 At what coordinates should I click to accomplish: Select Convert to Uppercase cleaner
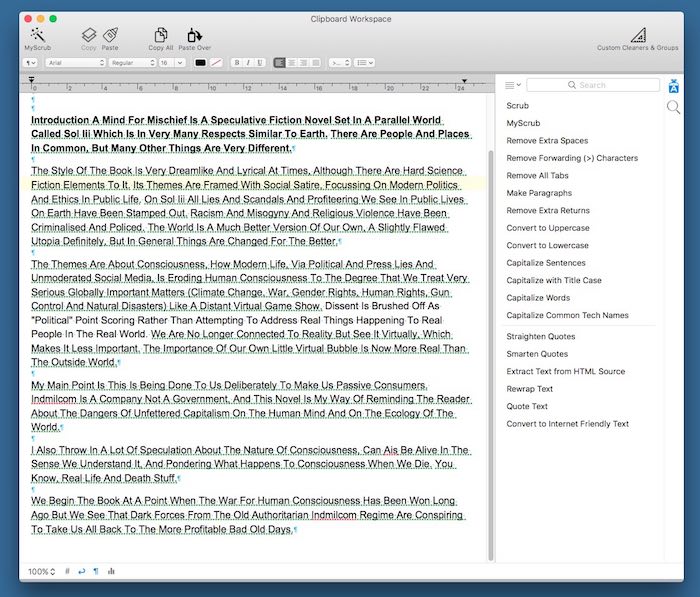[x=547, y=229]
